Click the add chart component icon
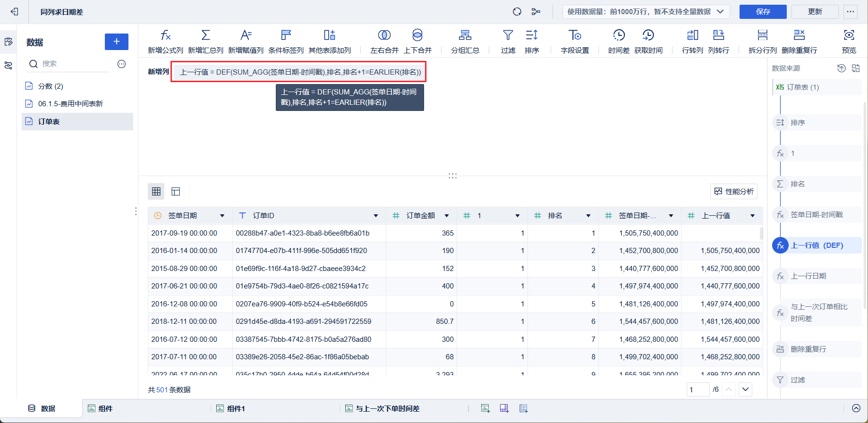Viewport: 868px width, 423px height. point(485,408)
